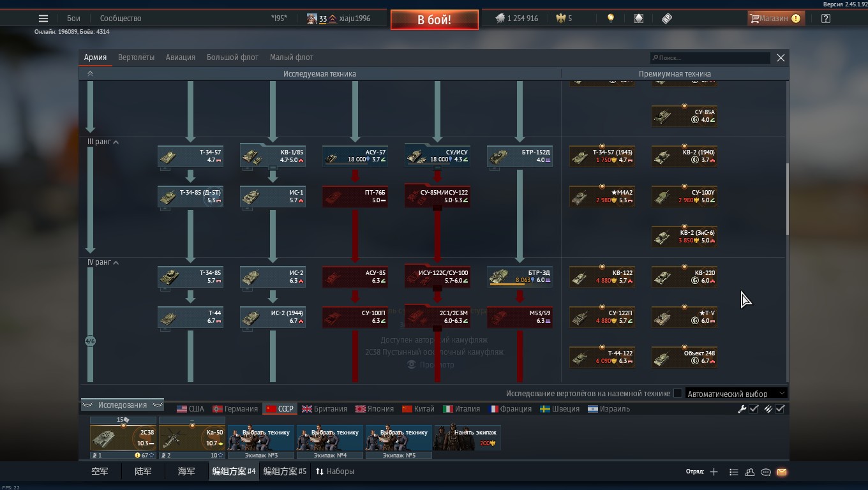Open the chat speech bubble icon
The image size is (868, 490).
(x=766, y=472)
